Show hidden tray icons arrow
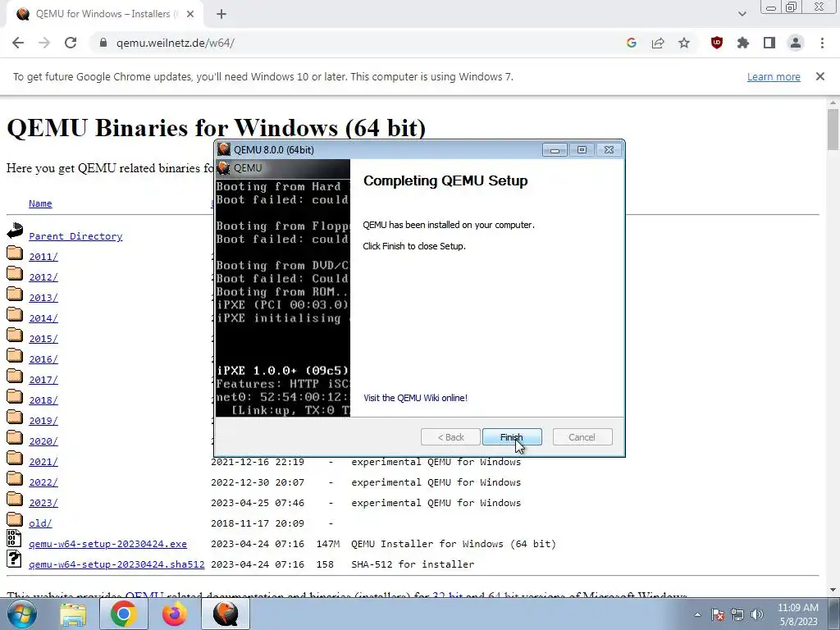 click(697, 615)
